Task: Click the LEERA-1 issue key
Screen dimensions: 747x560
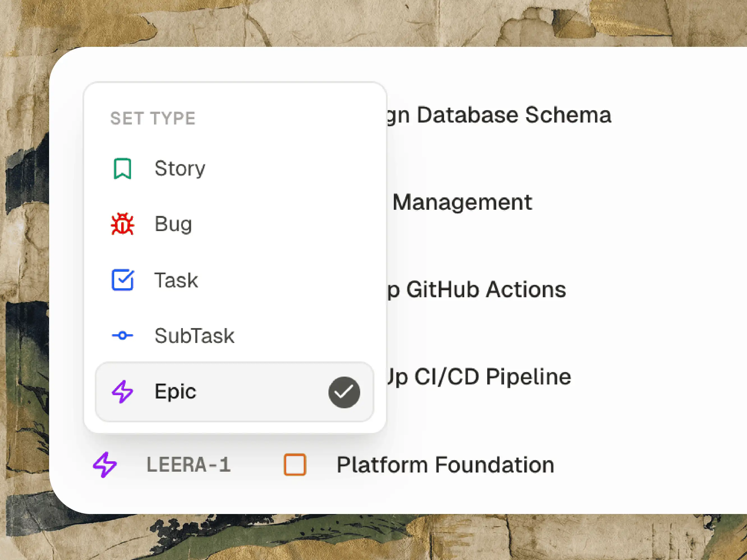Action: tap(189, 465)
